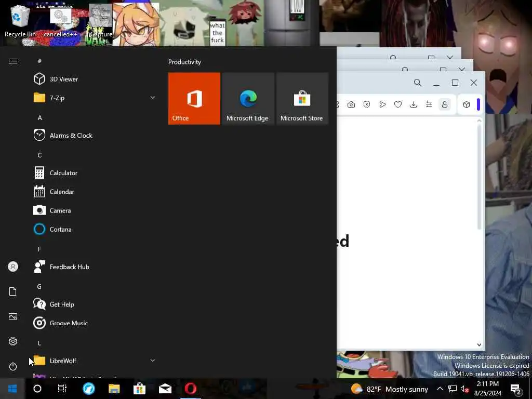Open Documents from the Start sidebar
Image resolution: width=532 pixels, height=399 pixels.
tap(13, 291)
